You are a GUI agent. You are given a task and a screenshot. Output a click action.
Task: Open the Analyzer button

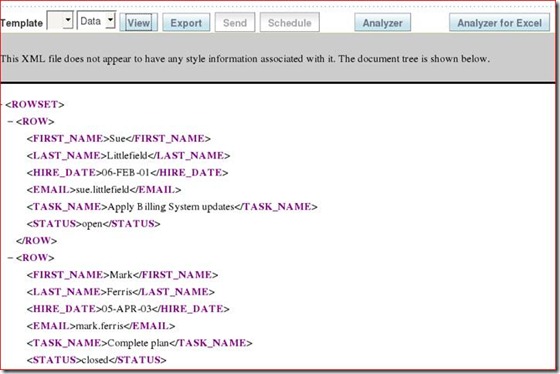pyautogui.click(x=382, y=23)
